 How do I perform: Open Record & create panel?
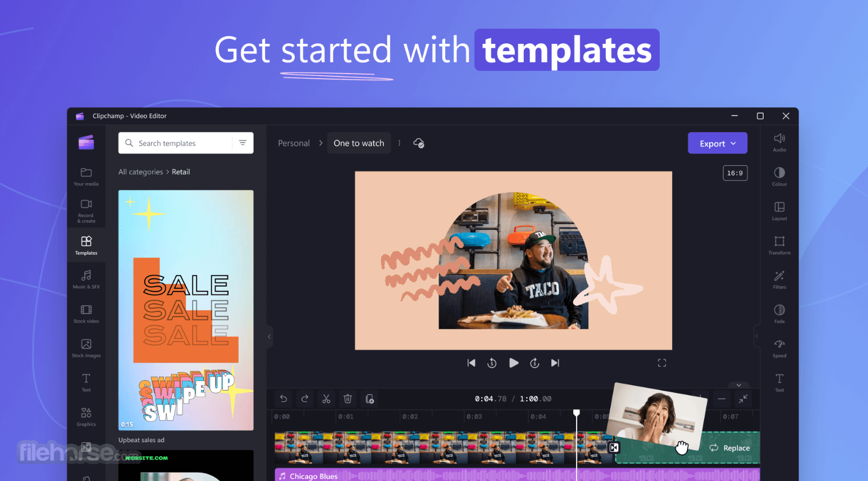coord(86,211)
